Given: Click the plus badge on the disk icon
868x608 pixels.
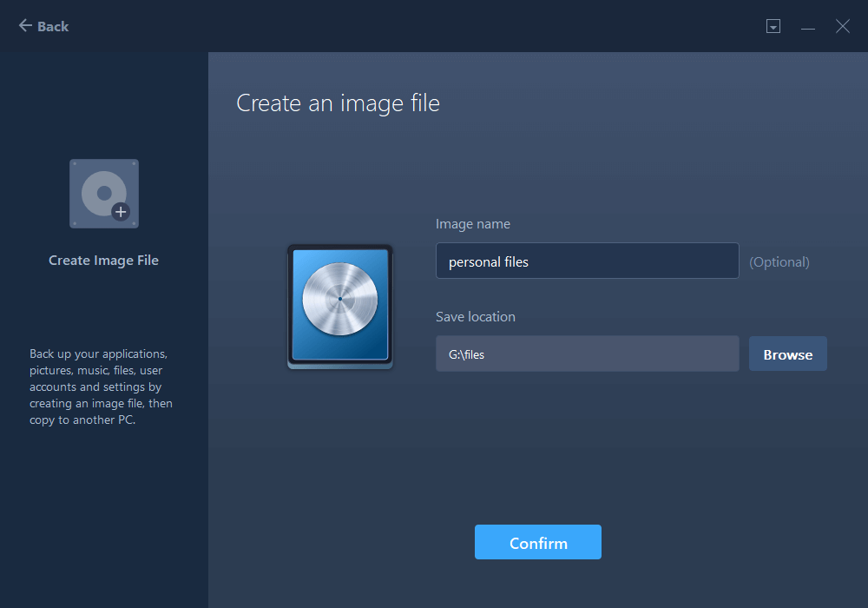Looking at the screenshot, I should 122,212.
